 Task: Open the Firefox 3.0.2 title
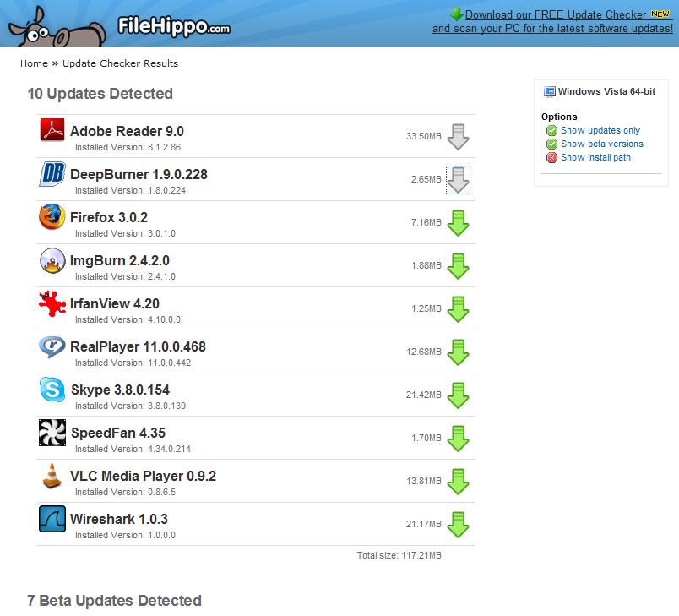tap(109, 217)
